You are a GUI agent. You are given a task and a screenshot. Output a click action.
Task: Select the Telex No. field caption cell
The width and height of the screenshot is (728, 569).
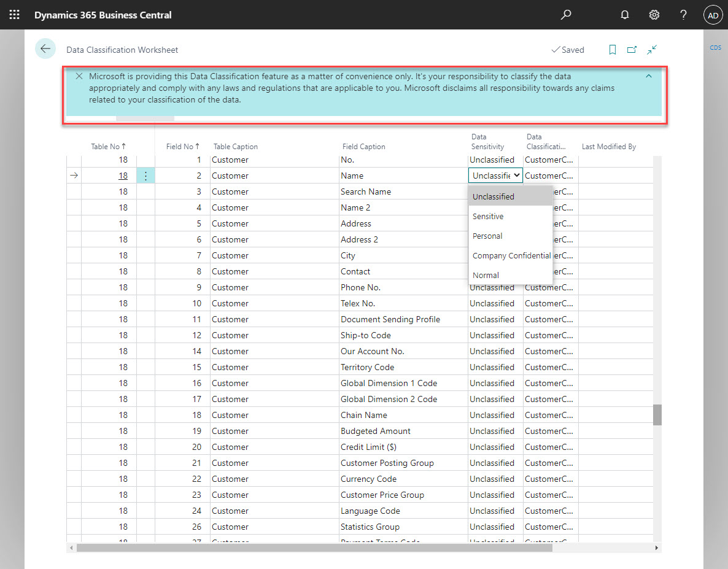[403, 304]
